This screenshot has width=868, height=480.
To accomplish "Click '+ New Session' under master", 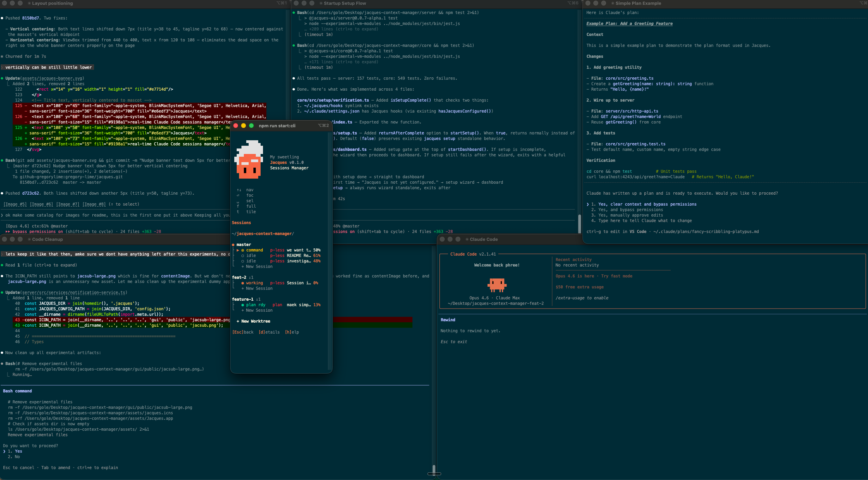I will (x=257, y=267).
